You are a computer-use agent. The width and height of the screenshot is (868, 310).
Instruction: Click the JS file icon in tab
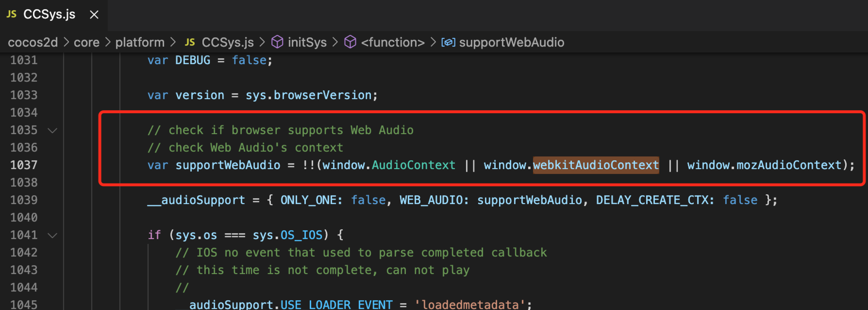point(11,14)
